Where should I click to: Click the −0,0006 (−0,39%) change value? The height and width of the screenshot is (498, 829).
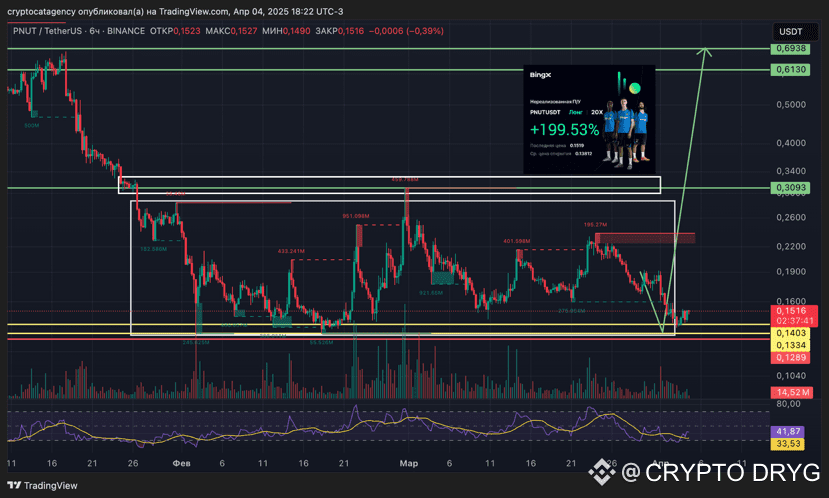click(x=406, y=31)
